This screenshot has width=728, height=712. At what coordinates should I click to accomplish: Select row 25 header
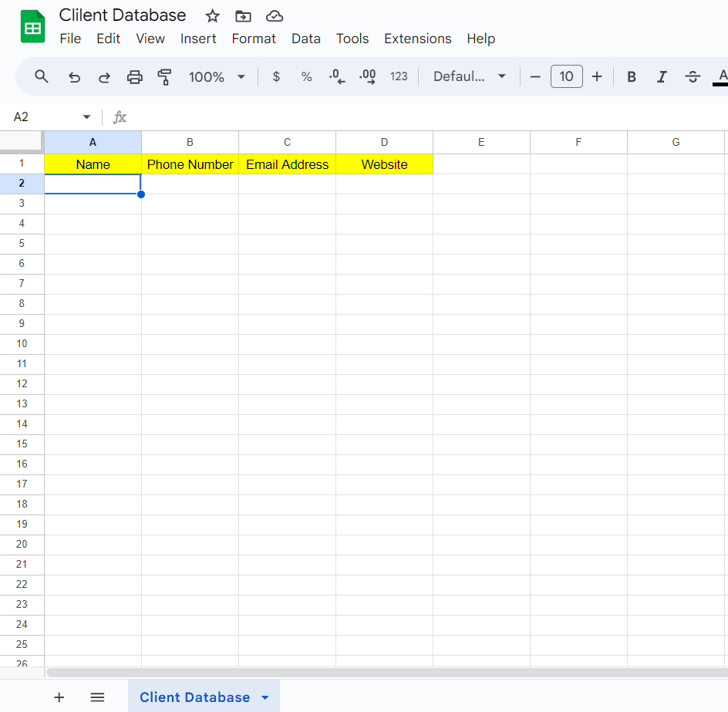[22, 645]
